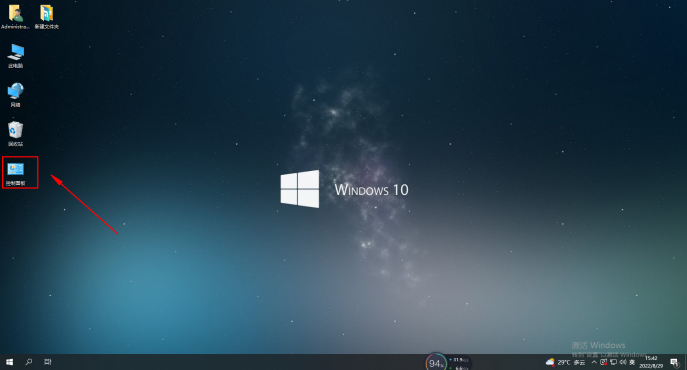687x370 pixels.
Task: Open the network status tray icon
Action: 613,362
